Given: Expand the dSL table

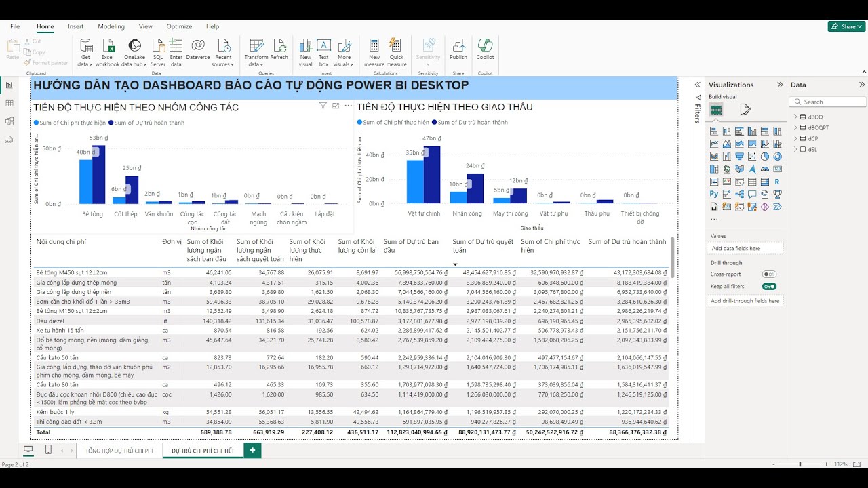Looking at the screenshot, I should (796, 149).
